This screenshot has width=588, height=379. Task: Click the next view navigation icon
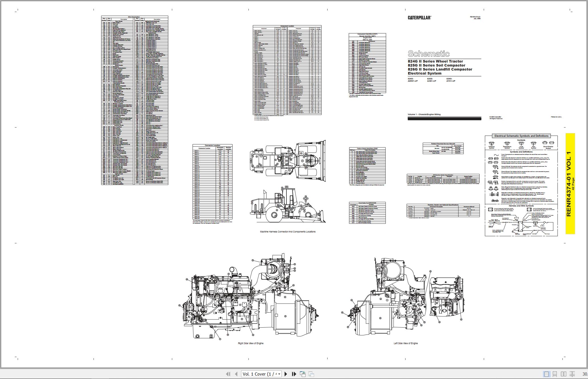[311, 374]
